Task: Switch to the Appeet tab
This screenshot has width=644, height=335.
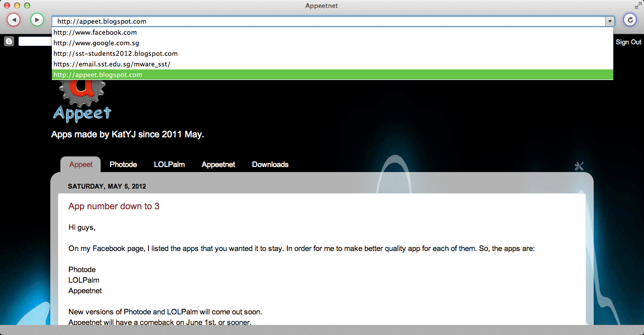Action: coord(81,164)
